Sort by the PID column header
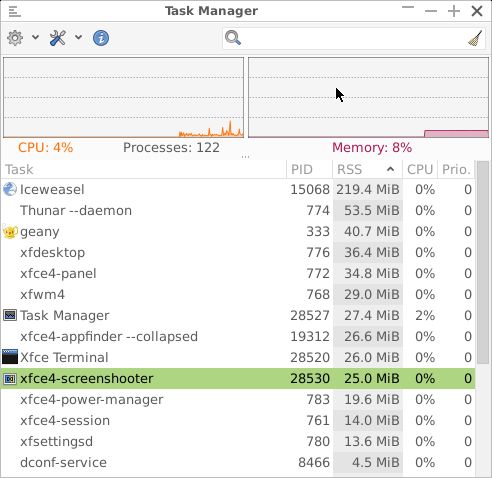492x478 pixels. coord(309,169)
